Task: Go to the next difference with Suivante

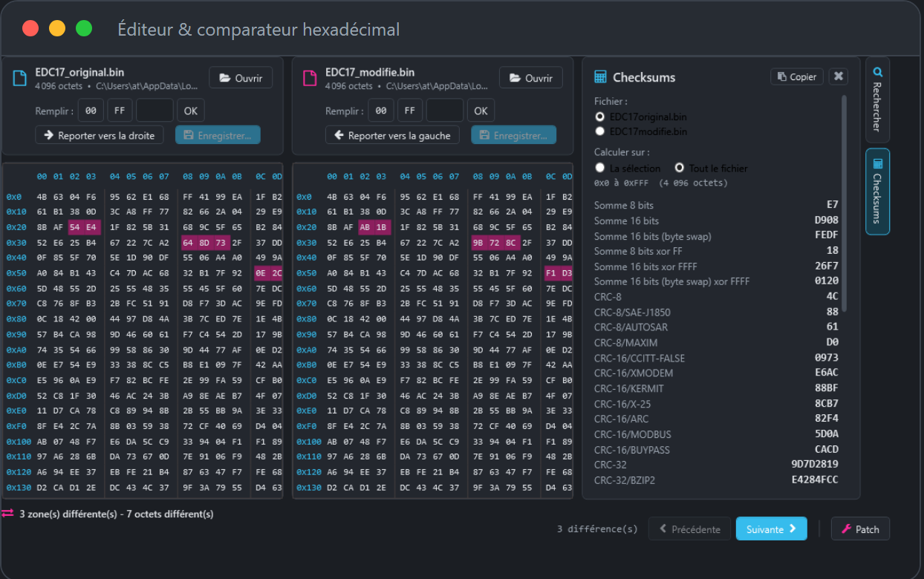Action: click(x=771, y=529)
